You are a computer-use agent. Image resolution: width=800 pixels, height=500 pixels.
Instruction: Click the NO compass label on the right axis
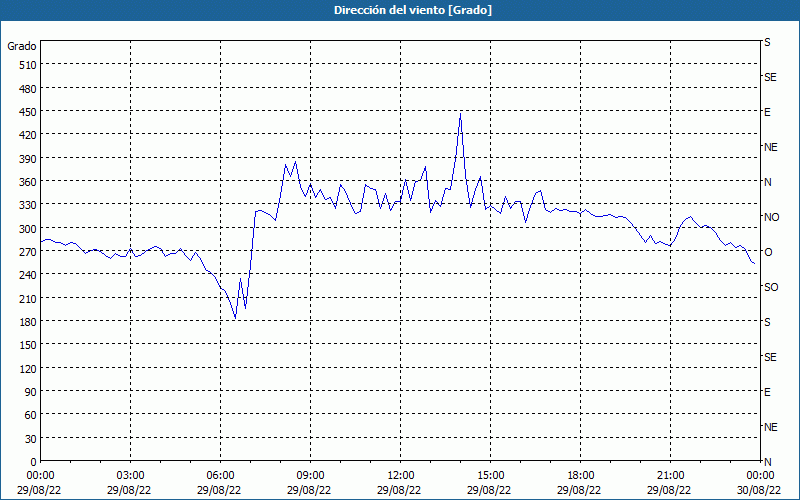pos(771,217)
